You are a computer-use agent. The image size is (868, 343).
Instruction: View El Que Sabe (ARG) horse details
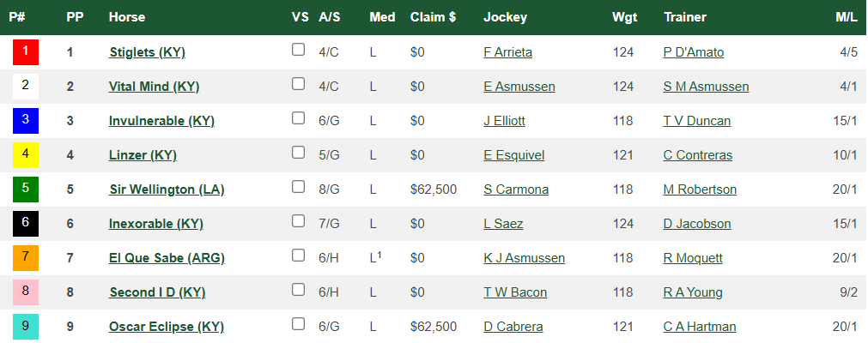pos(167,258)
